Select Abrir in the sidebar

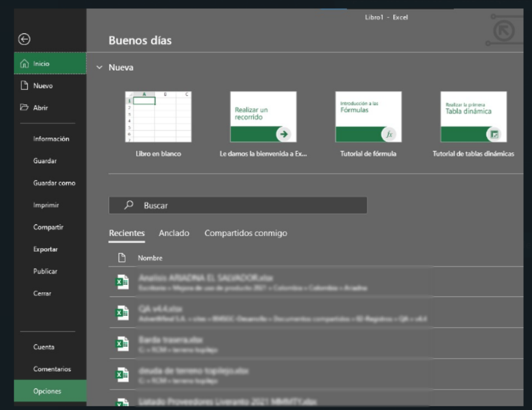point(50,108)
